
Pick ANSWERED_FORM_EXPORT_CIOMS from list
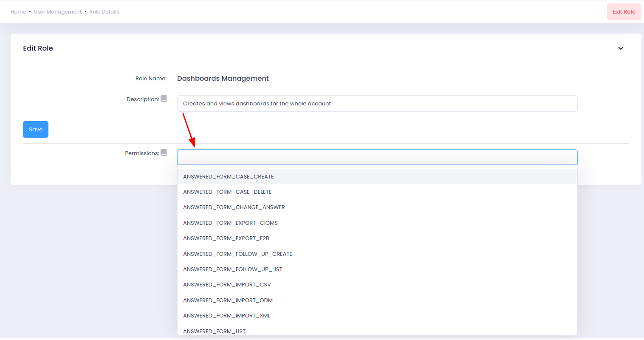(377, 223)
